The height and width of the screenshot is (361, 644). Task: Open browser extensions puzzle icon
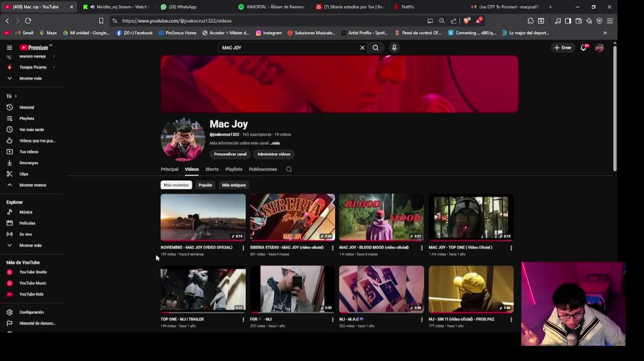(x=531, y=21)
